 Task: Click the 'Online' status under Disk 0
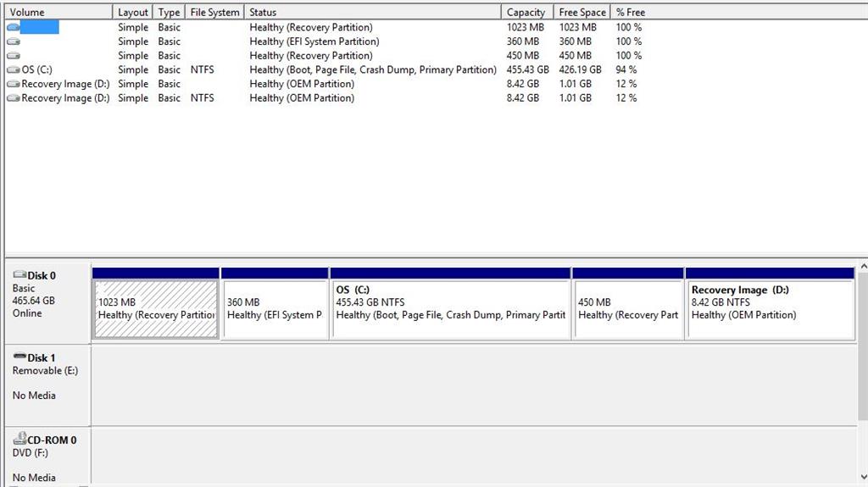click(27, 313)
